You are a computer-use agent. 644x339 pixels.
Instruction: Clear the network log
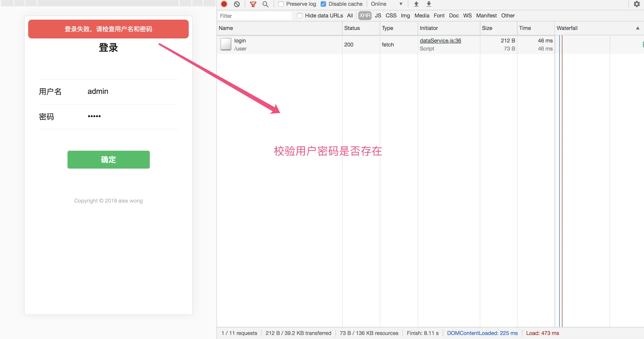237,4
